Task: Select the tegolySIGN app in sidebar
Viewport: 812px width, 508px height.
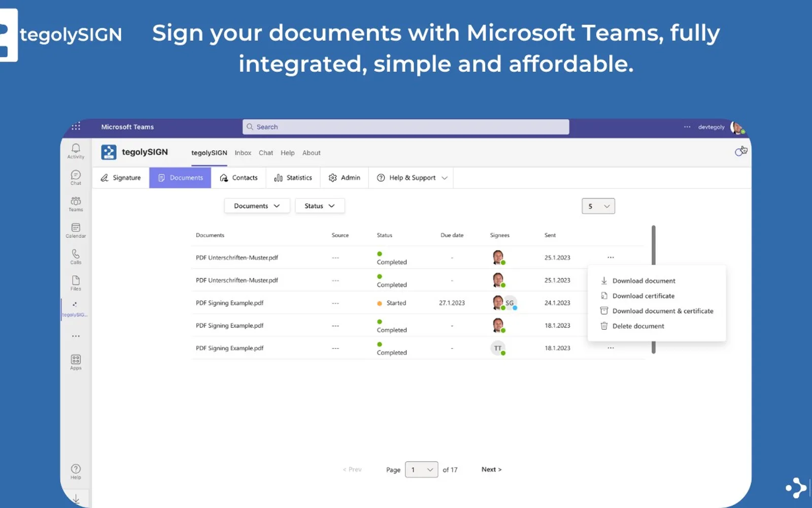Action: (x=75, y=309)
